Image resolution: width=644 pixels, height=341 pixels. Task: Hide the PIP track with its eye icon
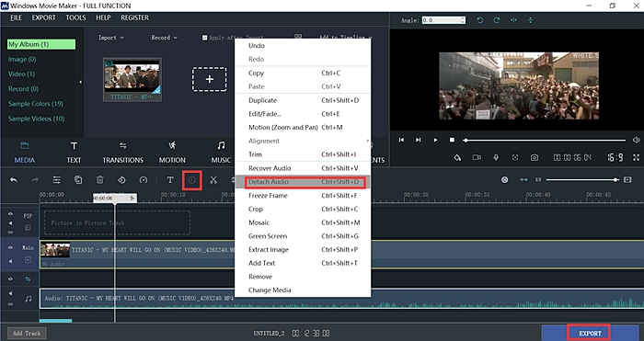pyautogui.click(x=10, y=214)
